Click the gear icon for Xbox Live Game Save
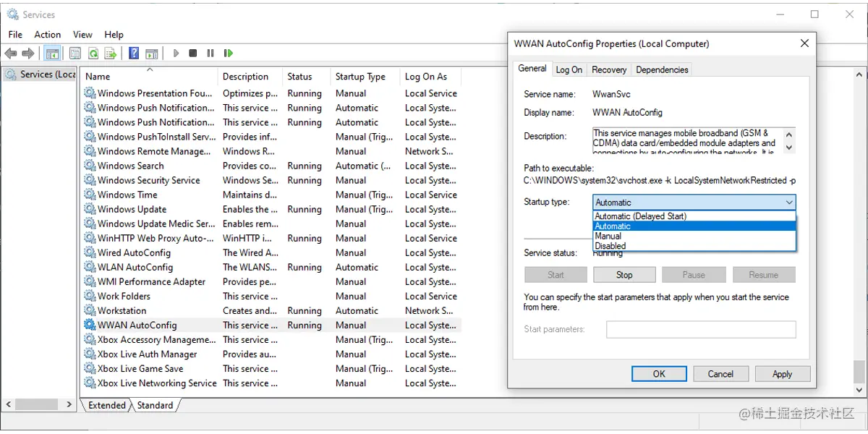 90,368
